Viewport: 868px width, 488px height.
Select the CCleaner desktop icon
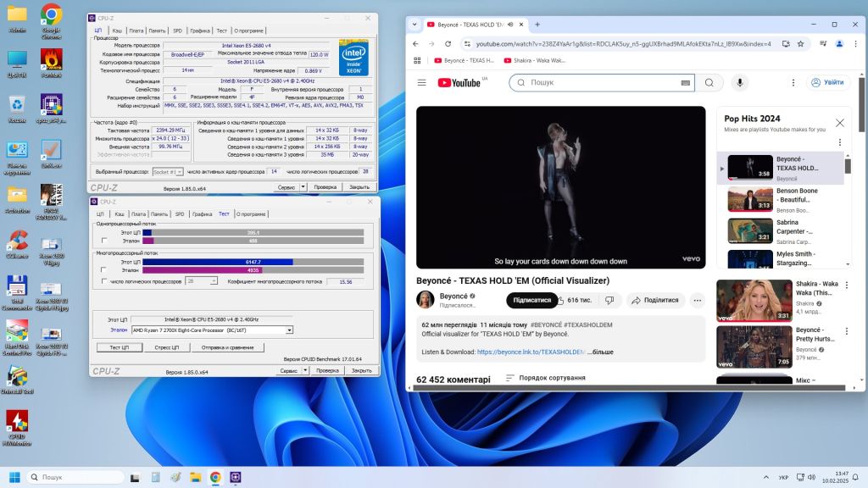click(x=17, y=245)
